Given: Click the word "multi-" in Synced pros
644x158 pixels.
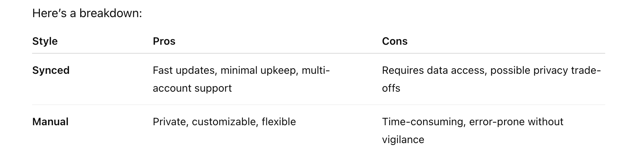Looking at the screenshot, I should [316, 70].
